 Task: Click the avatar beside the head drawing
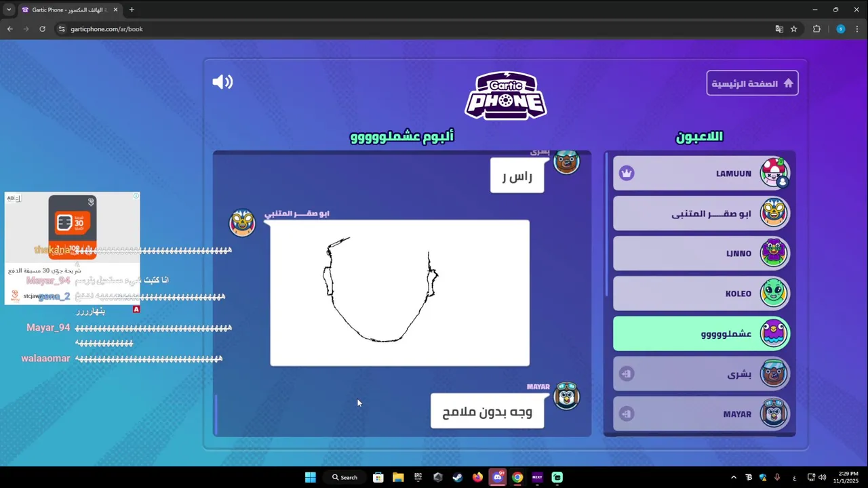[x=242, y=222]
